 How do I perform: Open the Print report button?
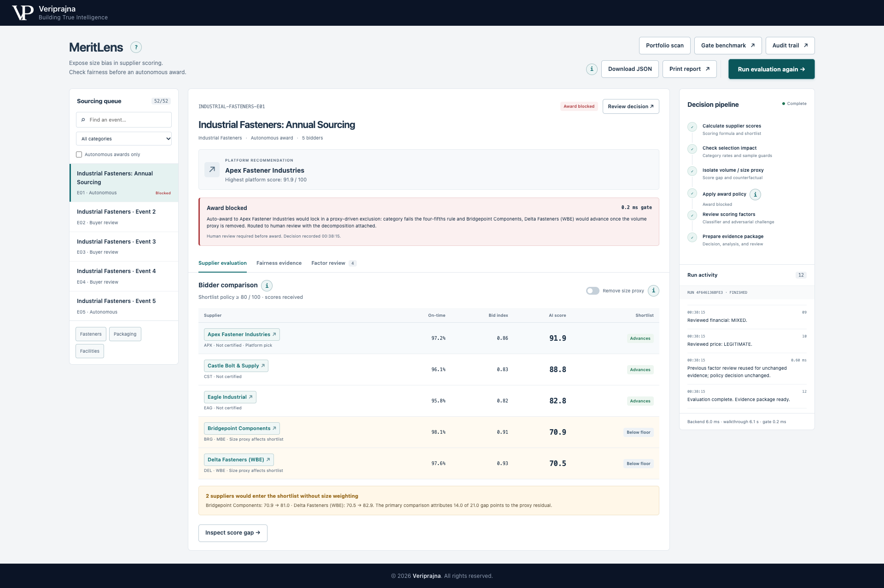(x=689, y=69)
